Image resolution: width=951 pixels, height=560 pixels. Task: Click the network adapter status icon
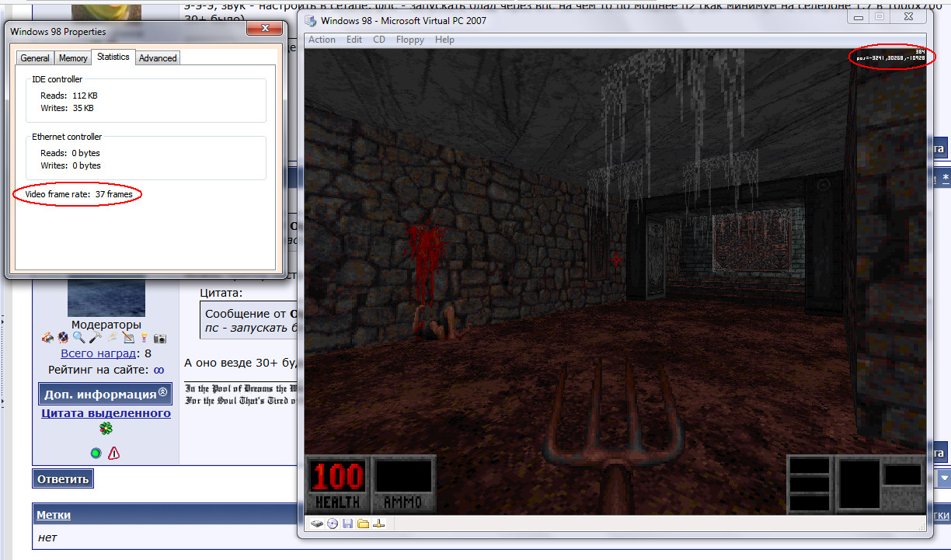[x=378, y=524]
